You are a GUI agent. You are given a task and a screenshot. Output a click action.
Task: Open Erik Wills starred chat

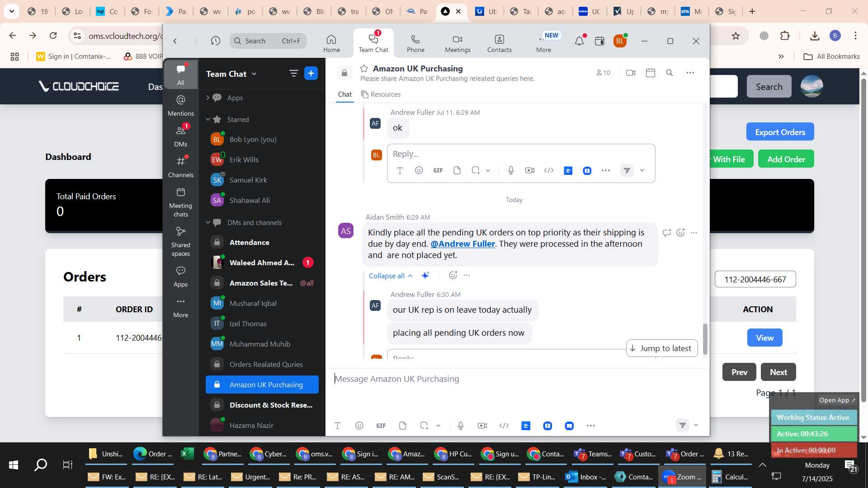point(262,160)
